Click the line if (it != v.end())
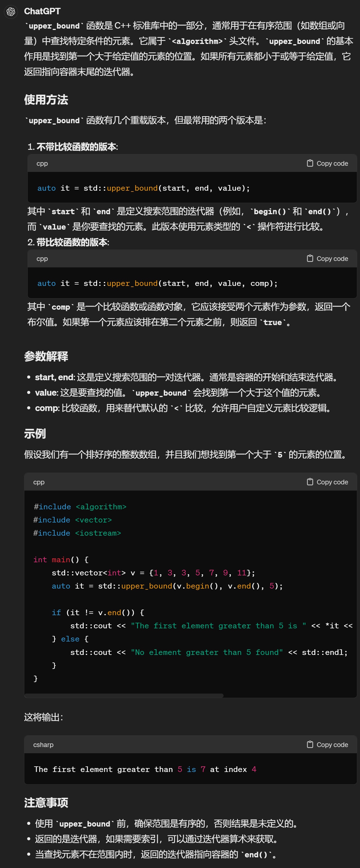 pos(98,613)
